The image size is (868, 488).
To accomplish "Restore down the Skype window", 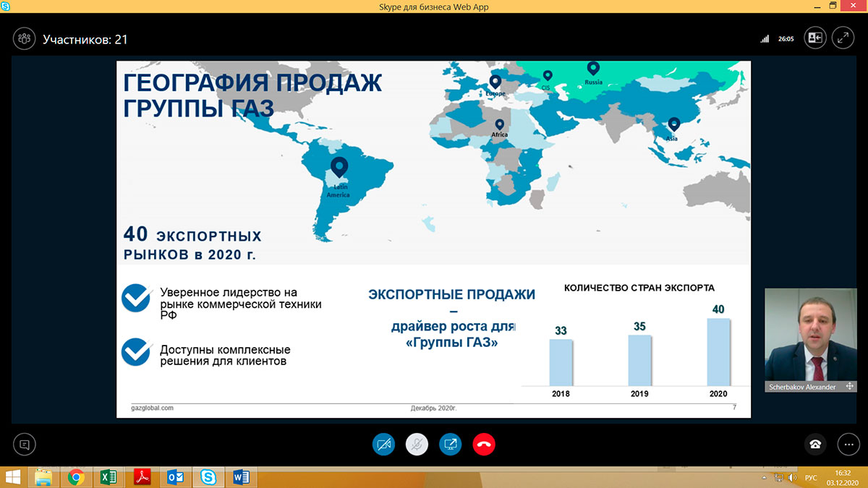I will 833,6.
